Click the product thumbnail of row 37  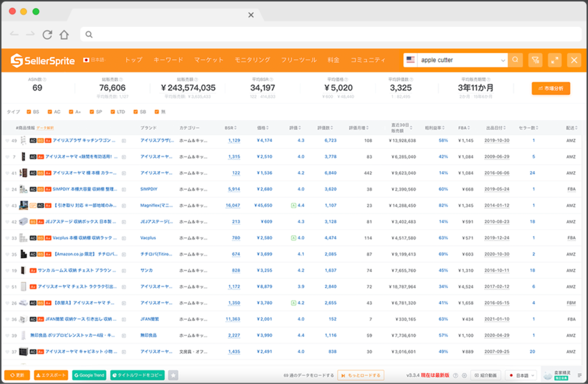coord(24,352)
